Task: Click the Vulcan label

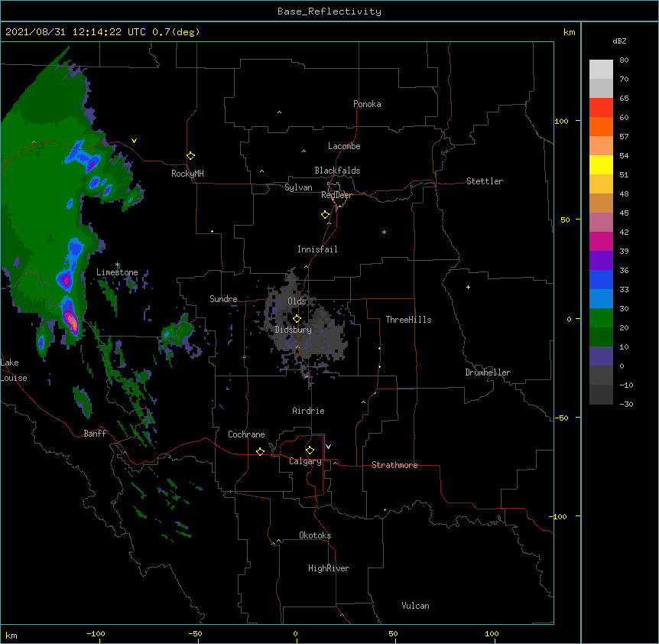Action: coord(415,606)
